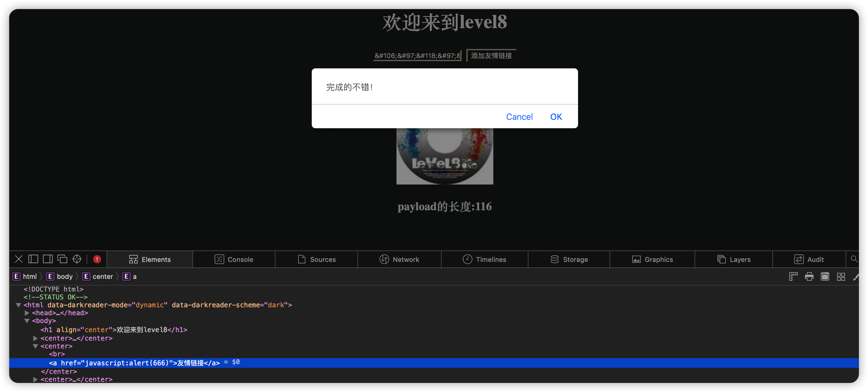The image size is (868, 392).
Task: Switch to the Console tab
Action: (234, 259)
